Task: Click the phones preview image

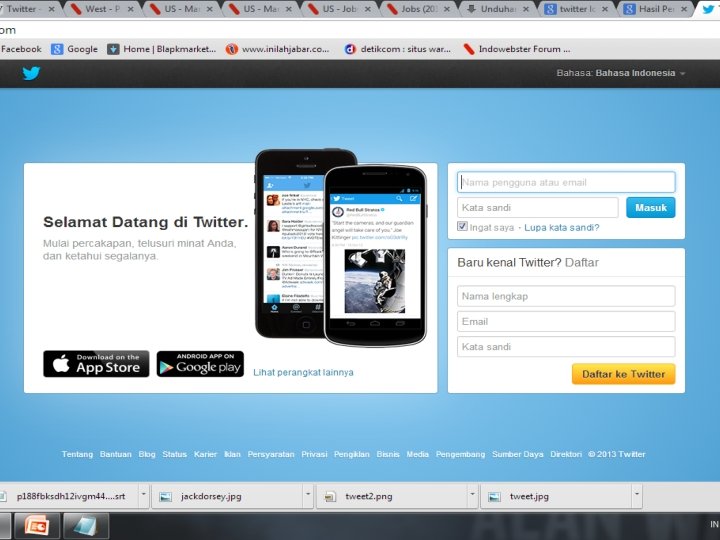Action: 341,248
